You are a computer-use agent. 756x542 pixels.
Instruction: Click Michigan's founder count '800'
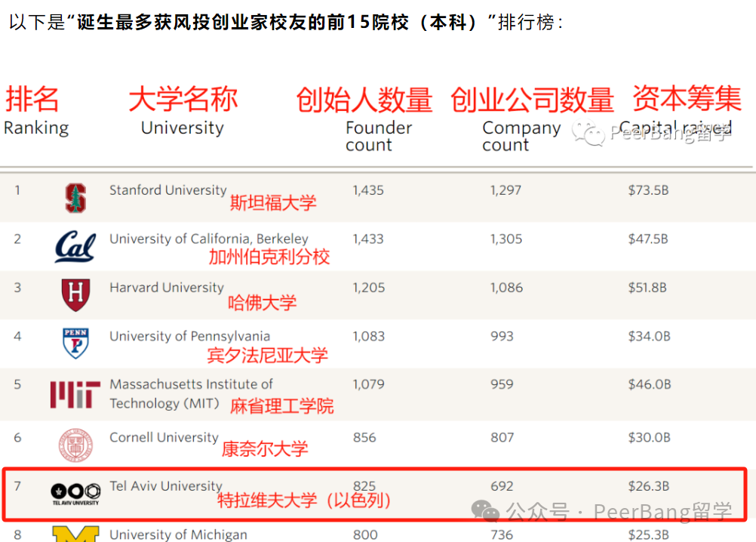point(365,534)
